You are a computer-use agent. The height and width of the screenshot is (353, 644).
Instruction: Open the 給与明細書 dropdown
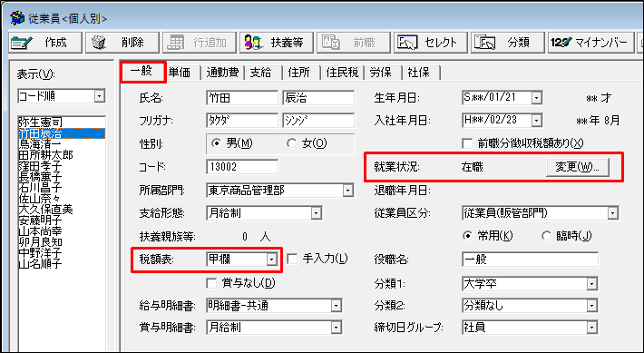[x=336, y=306]
